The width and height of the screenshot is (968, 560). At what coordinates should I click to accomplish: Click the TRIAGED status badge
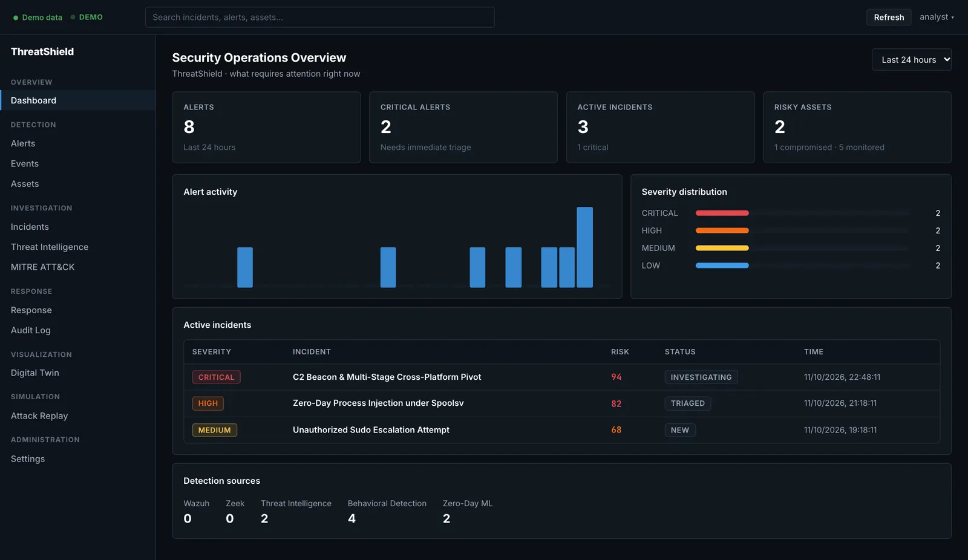[688, 403]
